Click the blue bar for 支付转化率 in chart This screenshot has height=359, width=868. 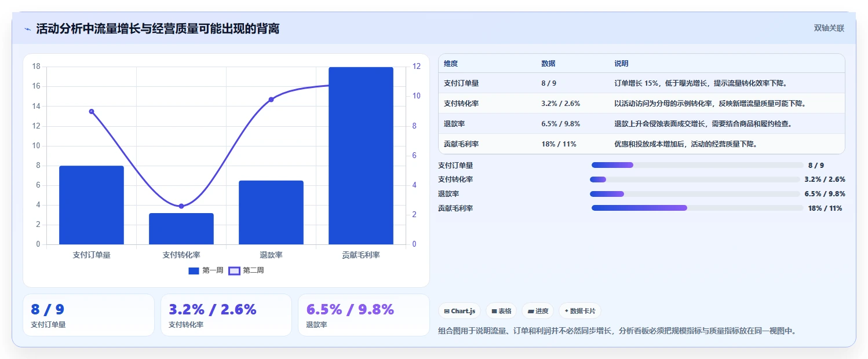coord(181,229)
